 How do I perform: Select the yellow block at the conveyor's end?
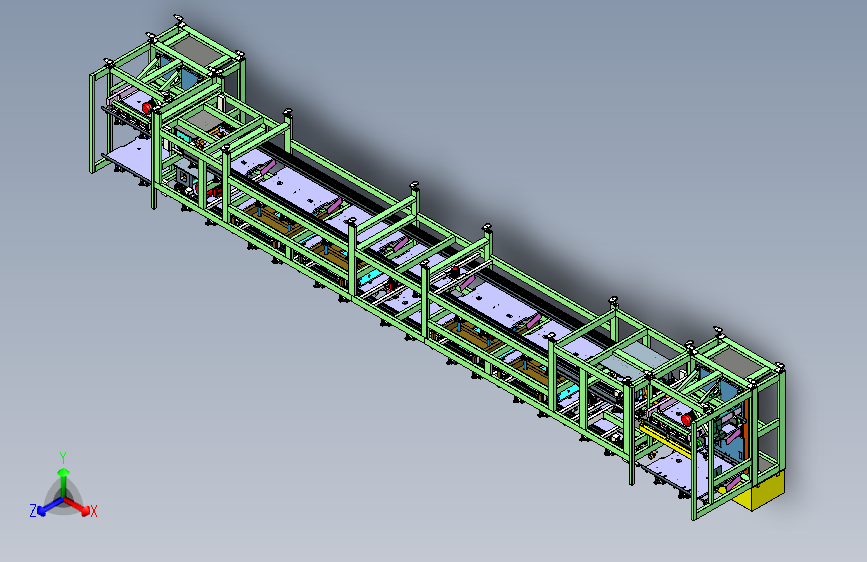(x=760, y=492)
